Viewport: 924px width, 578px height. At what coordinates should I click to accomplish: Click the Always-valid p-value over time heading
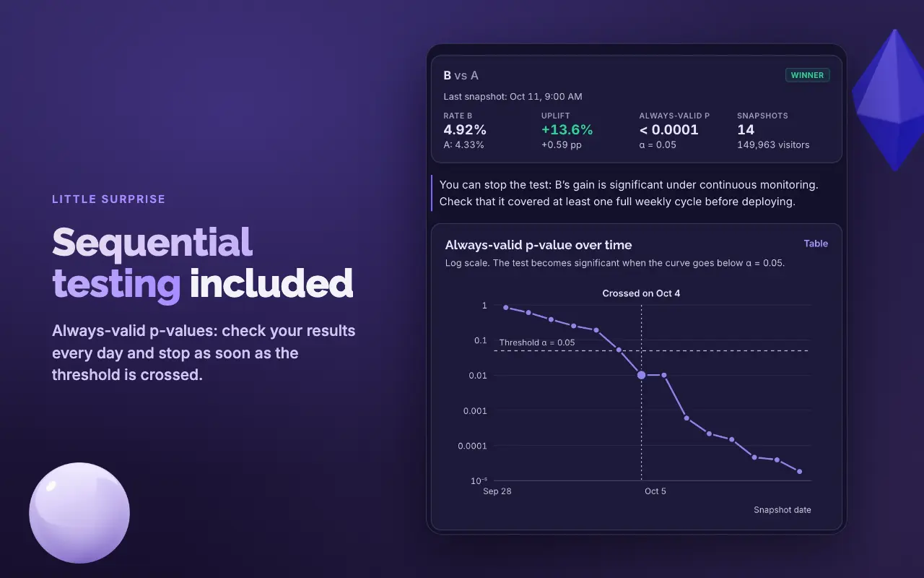pyautogui.click(x=539, y=245)
